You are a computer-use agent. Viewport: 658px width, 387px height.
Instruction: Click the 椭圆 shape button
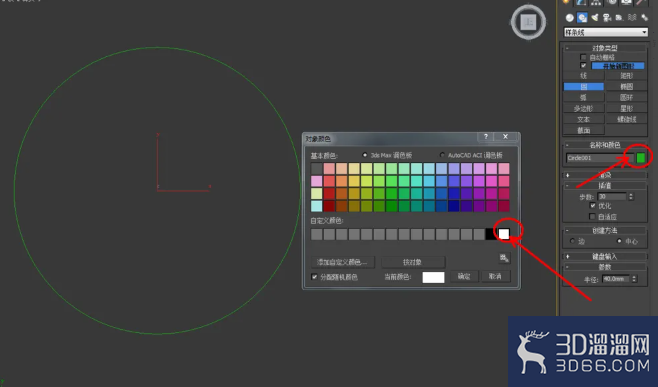[627, 86]
